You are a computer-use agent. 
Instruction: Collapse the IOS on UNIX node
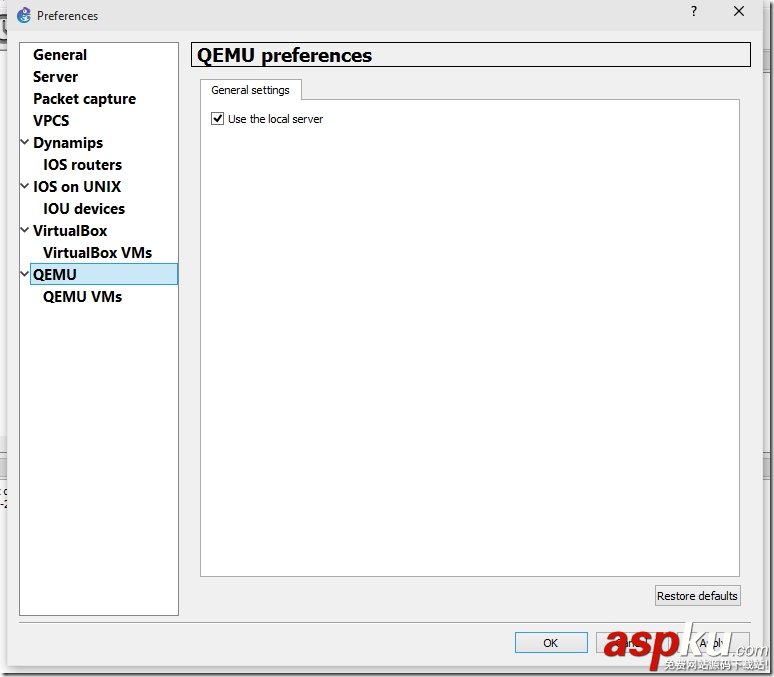(25, 186)
